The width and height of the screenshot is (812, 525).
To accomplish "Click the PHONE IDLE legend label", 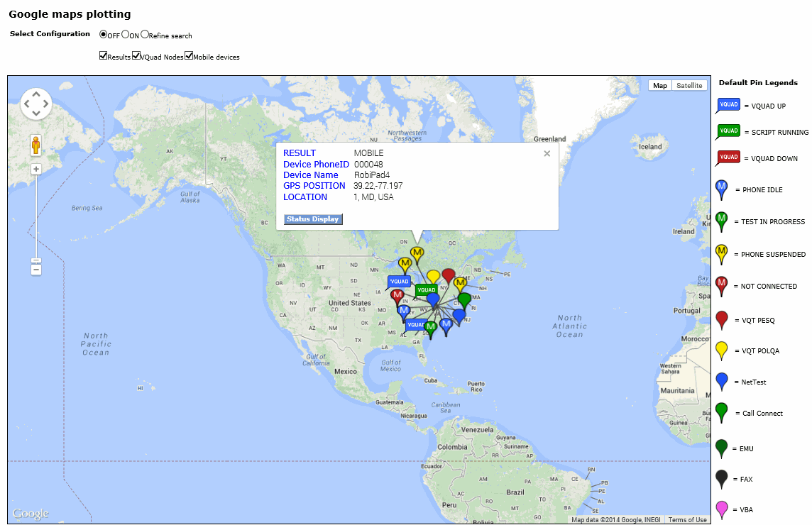I will [762, 190].
